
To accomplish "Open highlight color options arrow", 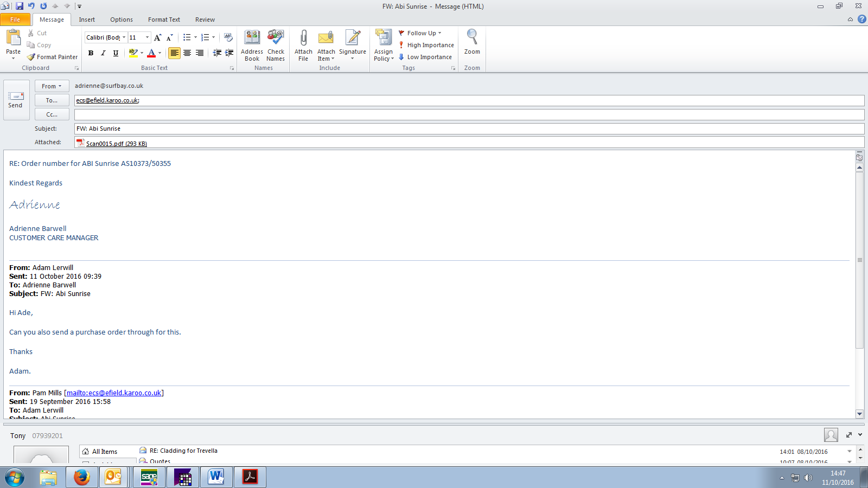I will pyautogui.click(x=142, y=53).
